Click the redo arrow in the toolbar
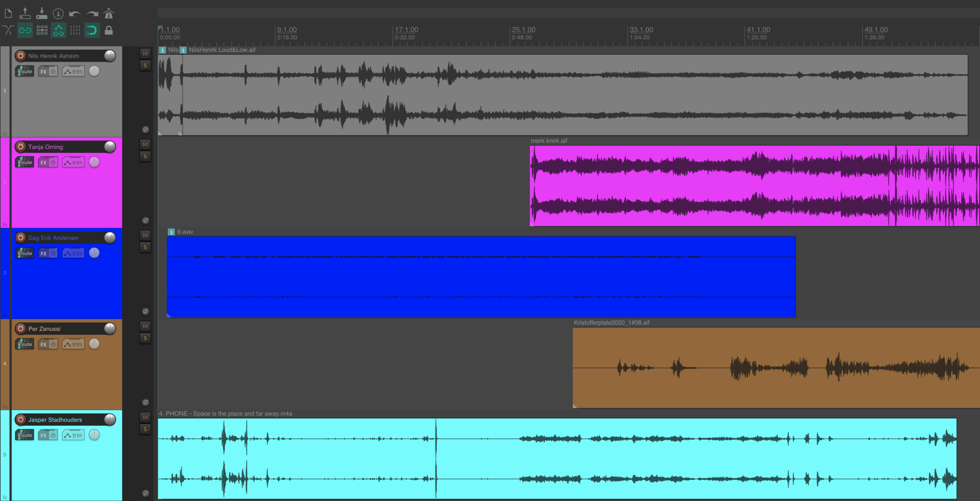This screenshot has width=980, height=501. coord(92,13)
